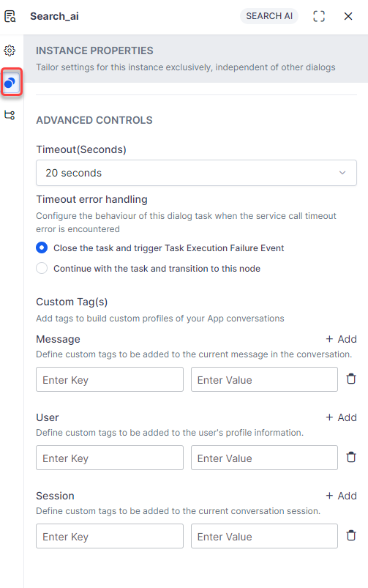Focus the Session tag Enter Key field
This screenshot has width=368, height=588.
(x=110, y=536)
